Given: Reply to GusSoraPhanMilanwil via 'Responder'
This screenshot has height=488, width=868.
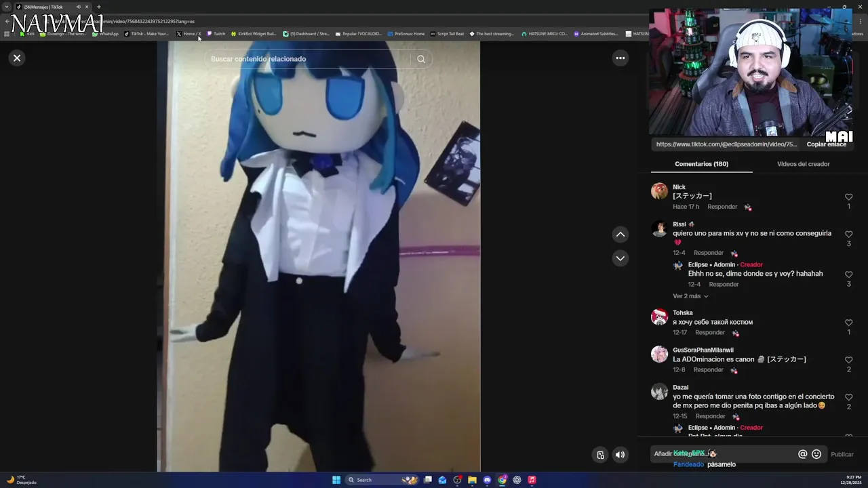Looking at the screenshot, I should click(x=708, y=370).
